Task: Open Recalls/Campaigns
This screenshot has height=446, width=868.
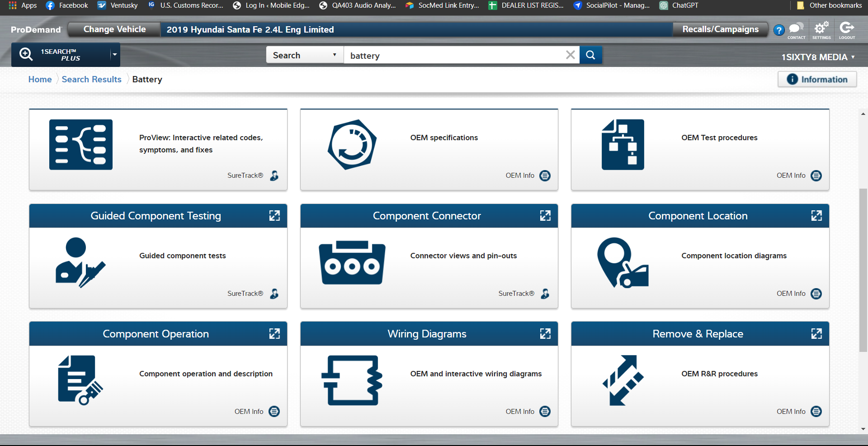Action: [721, 29]
